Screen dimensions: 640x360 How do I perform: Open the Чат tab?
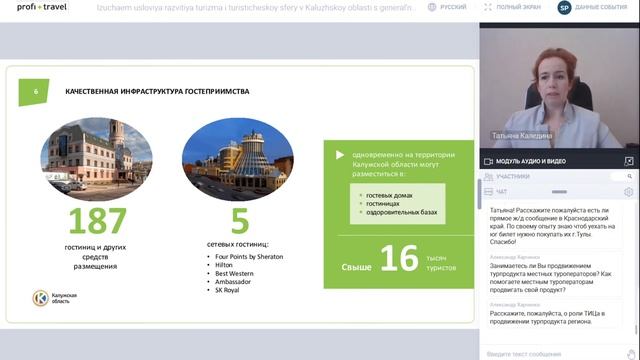pyautogui.click(x=501, y=191)
